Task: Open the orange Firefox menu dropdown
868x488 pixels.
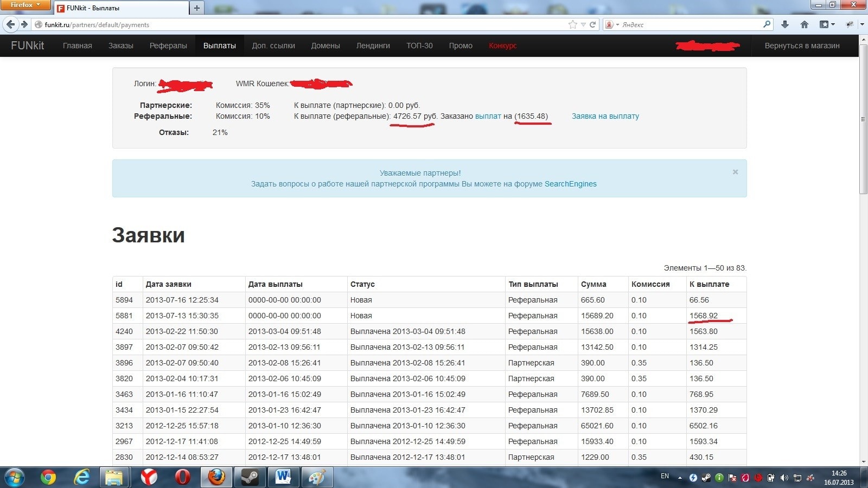Action: coord(25,5)
